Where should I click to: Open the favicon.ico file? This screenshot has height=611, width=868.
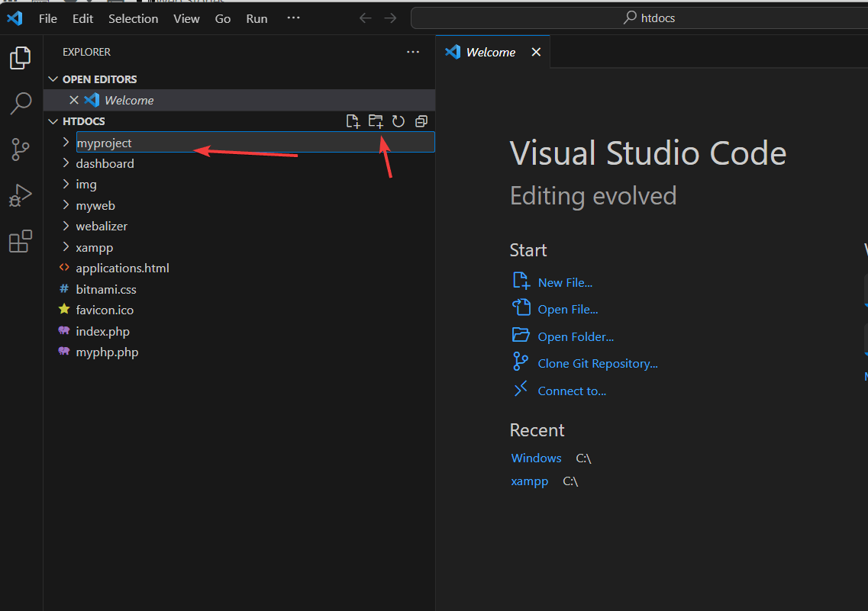click(104, 310)
